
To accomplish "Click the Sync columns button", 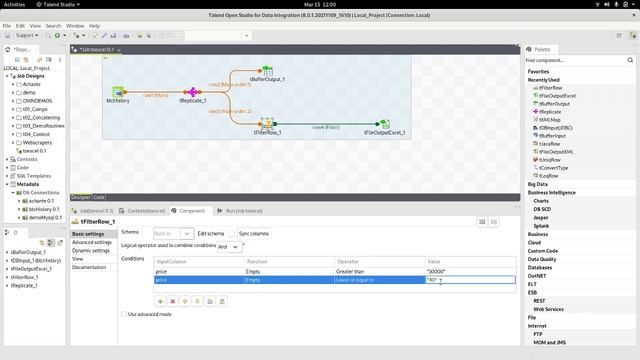I will point(254,233).
